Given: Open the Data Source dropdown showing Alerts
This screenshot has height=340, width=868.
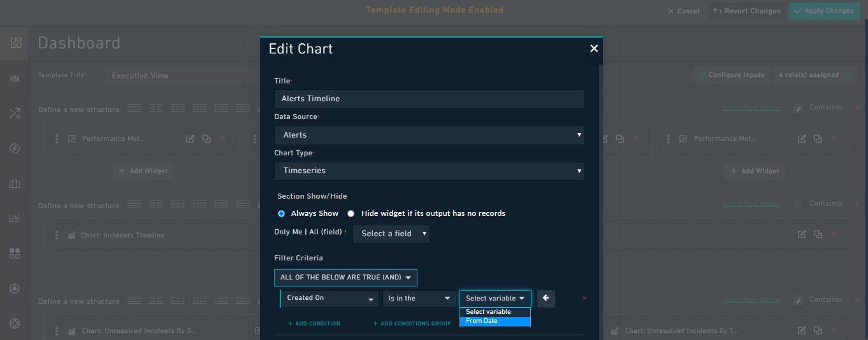Looking at the screenshot, I should 430,135.
